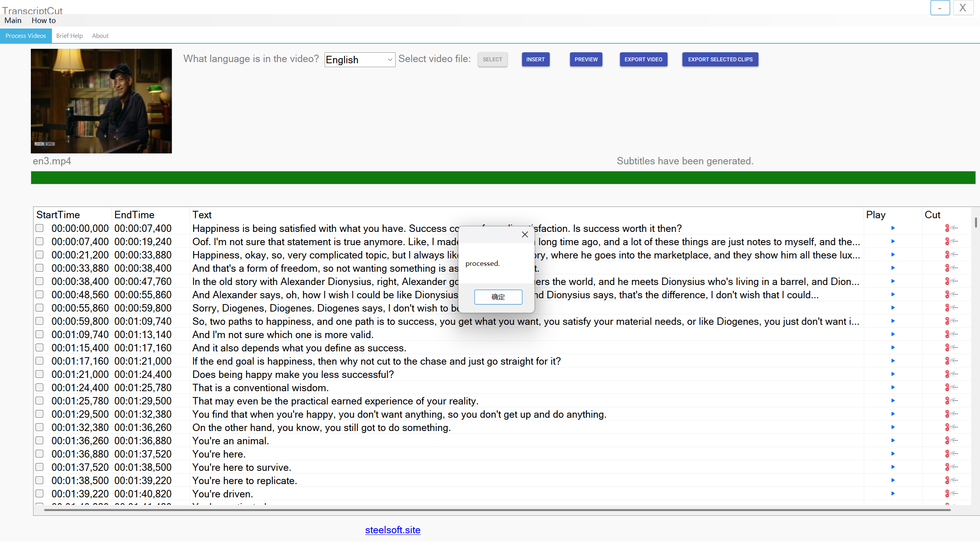Play the 'You're driven.' clip

[893, 494]
